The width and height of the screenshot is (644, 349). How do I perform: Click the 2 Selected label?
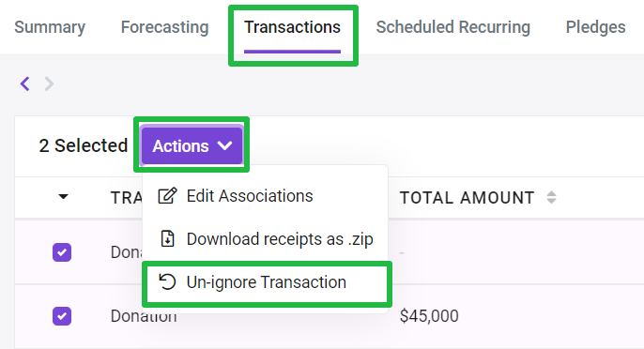click(84, 145)
